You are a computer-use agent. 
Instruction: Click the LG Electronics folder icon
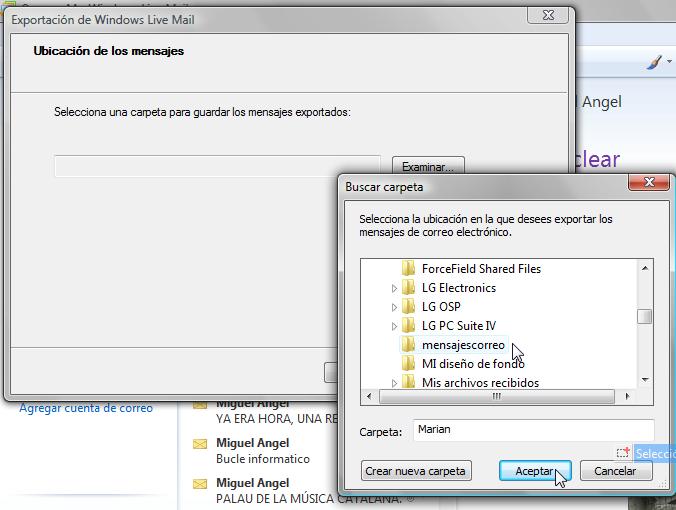408,287
